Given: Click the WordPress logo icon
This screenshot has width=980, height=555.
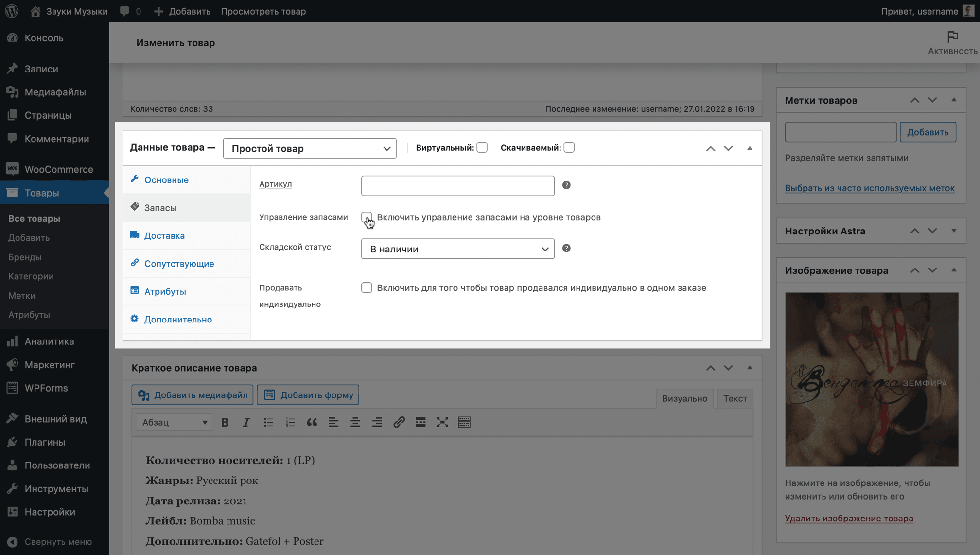Looking at the screenshot, I should 12,11.
